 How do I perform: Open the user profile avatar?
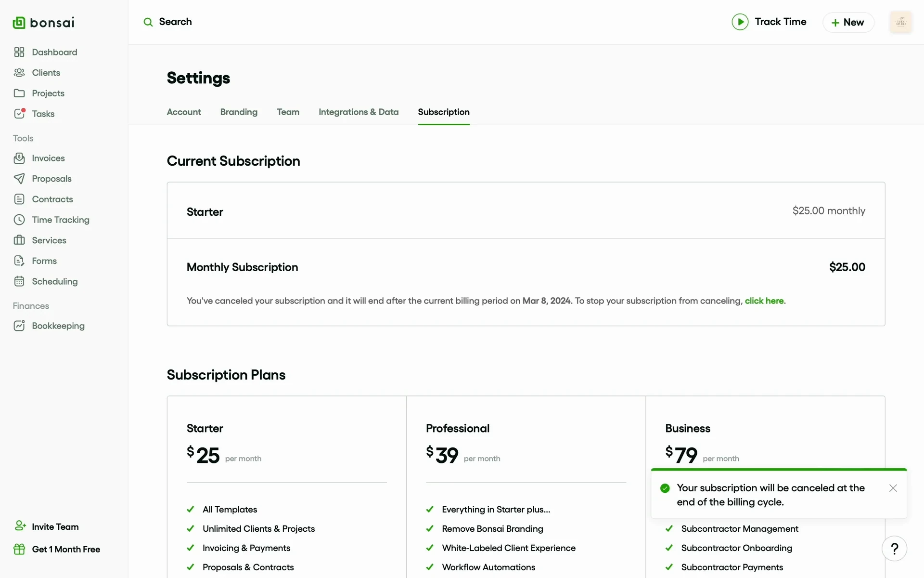pos(901,22)
